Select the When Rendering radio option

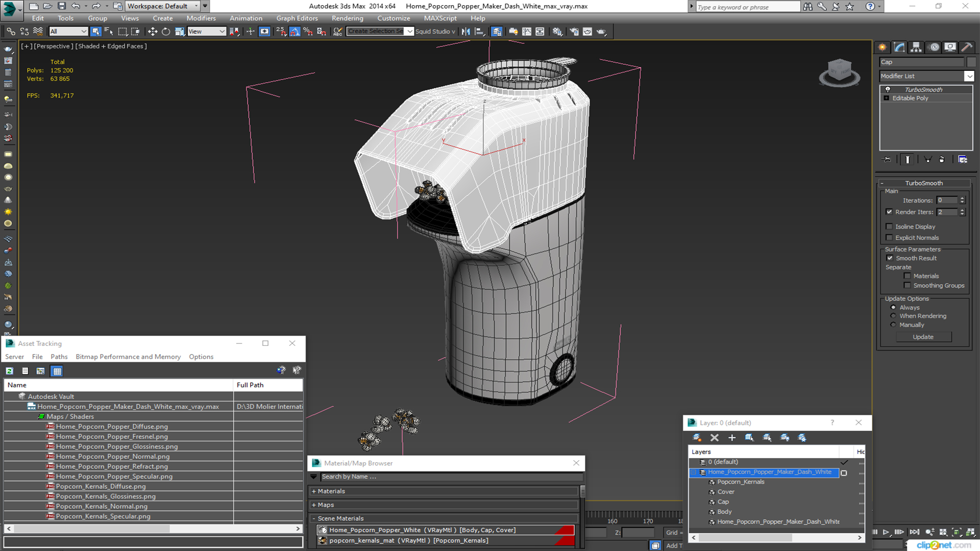click(x=893, y=316)
